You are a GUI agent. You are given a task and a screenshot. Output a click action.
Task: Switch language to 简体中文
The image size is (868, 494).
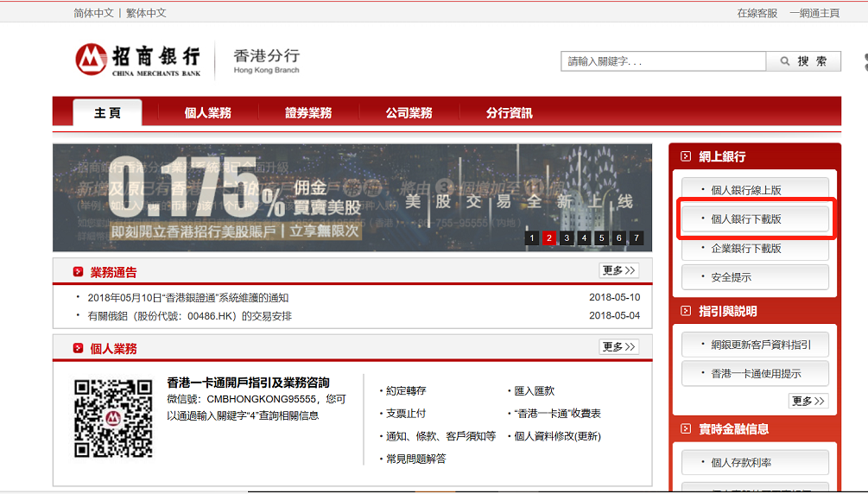93,13
